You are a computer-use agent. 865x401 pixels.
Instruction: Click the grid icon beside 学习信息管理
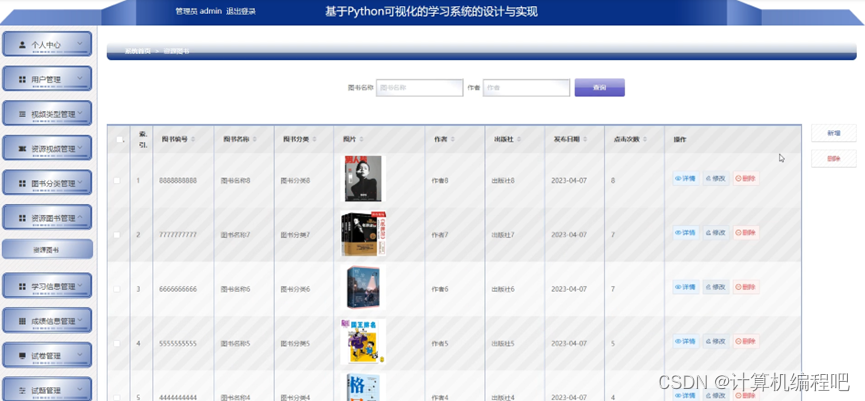coord(22,287)
